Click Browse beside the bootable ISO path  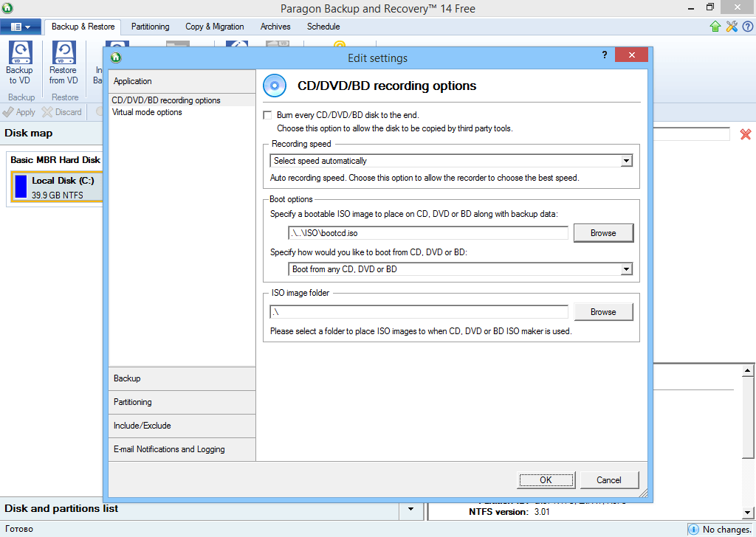(x=603, y=232)
